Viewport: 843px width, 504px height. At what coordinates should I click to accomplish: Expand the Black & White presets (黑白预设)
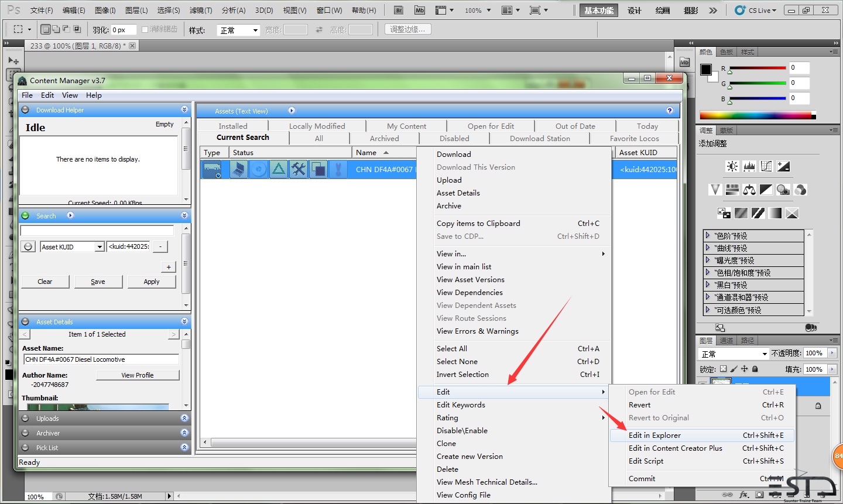click(x=708, y=284)
